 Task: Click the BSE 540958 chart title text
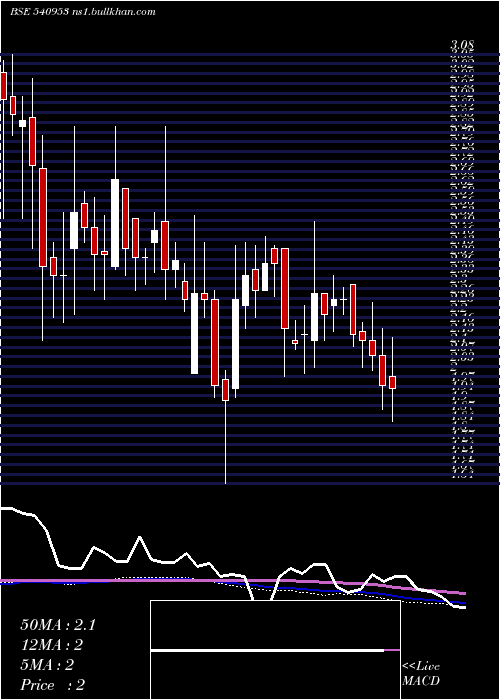(x=83, y=12)
